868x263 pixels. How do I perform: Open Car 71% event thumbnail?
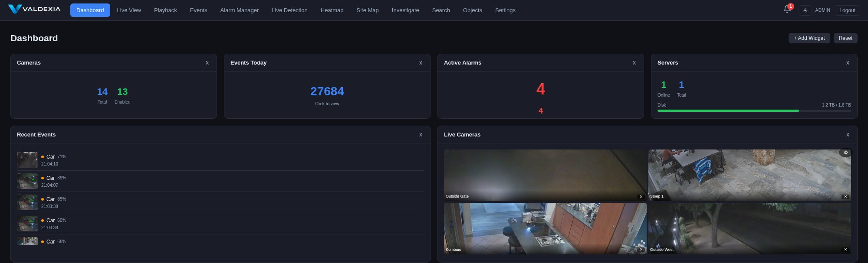(x=27, y=160)
